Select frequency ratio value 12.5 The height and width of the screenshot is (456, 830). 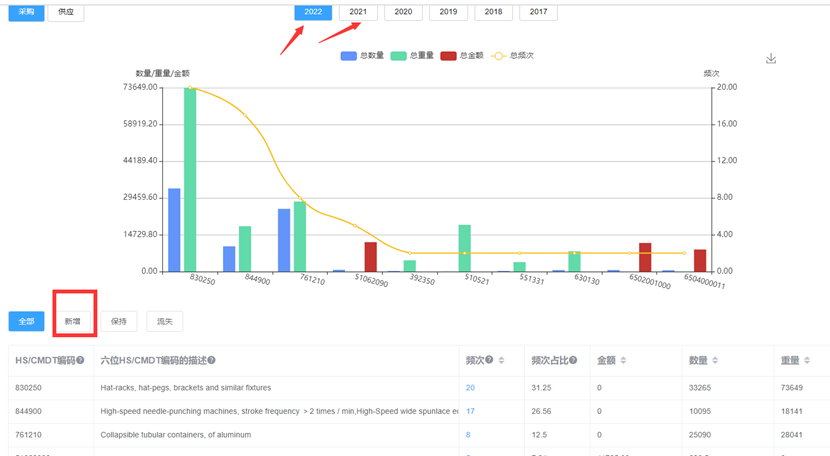(539, 435)
